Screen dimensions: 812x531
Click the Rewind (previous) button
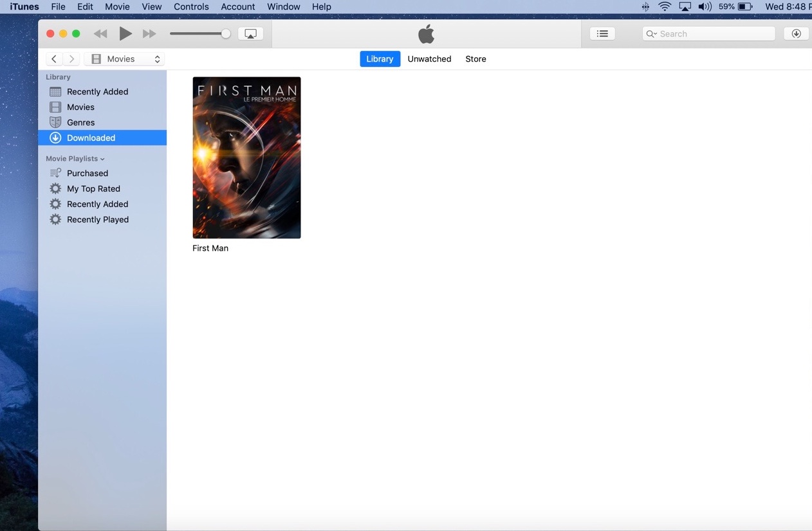[100, 33]
